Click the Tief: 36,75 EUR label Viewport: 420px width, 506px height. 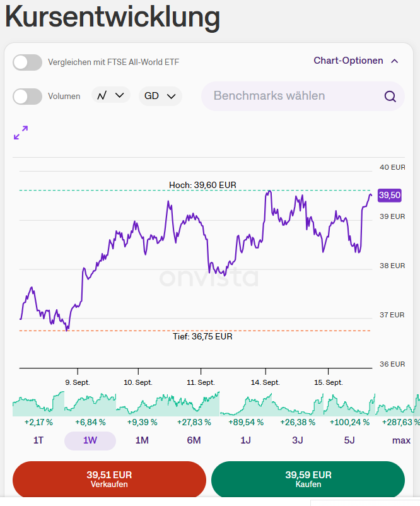point(202,336)
